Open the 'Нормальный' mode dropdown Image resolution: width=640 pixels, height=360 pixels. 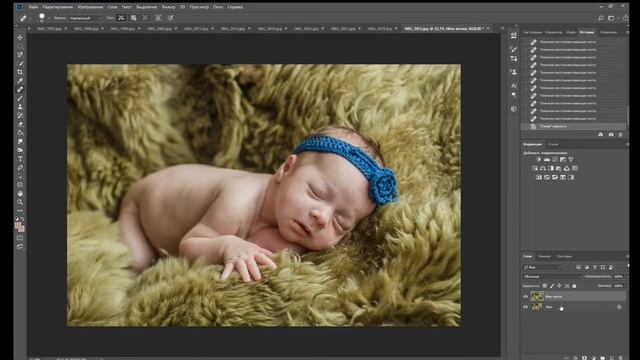click(x=85, y=18)
